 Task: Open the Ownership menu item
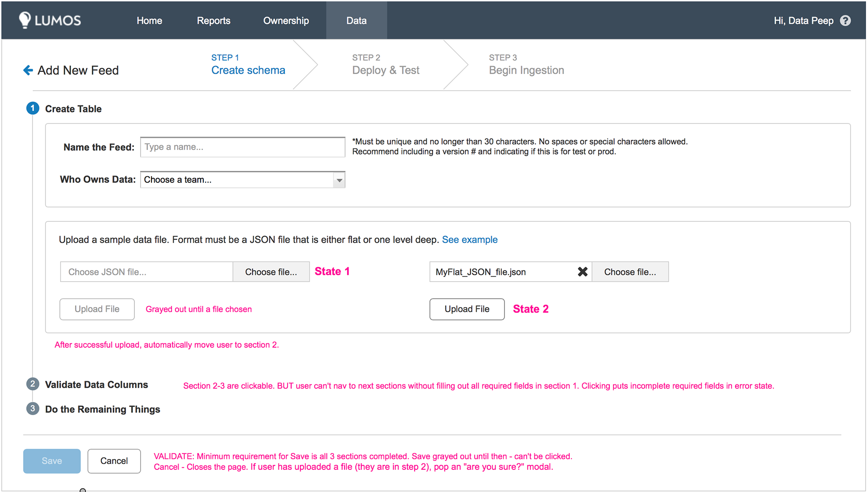point(286,21)
